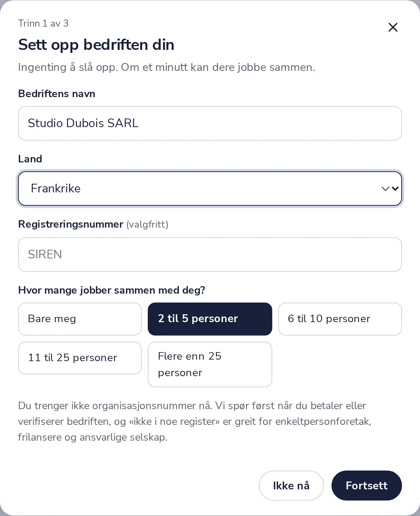Continue with the Fortsett button
The width and height of the screenshot is (420, 516).
tap(367, 486)
